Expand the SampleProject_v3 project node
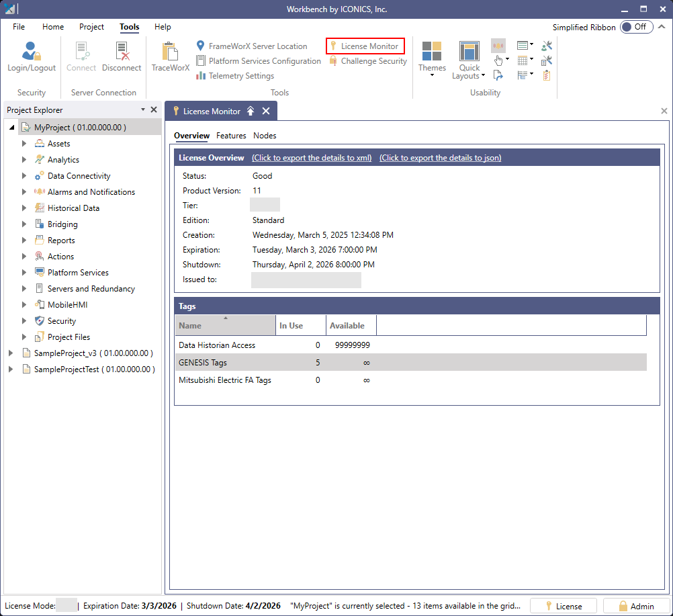The height and width of the screenshot is (616, 673). tap(11, 353)
